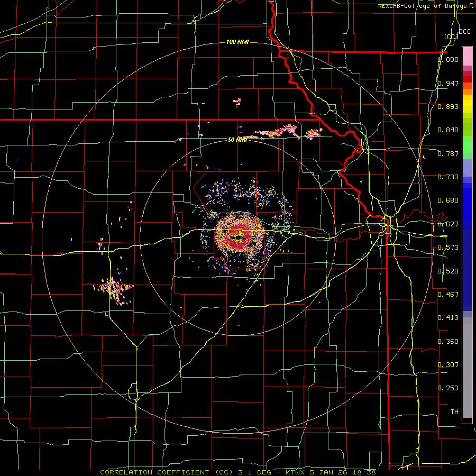This screenshot has height=476, width=476.
Task: Click the 0.893 value on color scale
Action: tap(448, 106)
